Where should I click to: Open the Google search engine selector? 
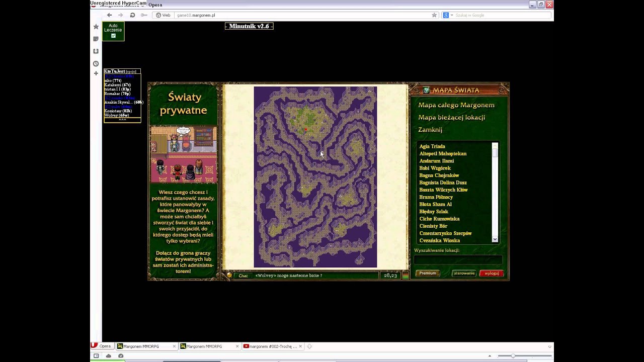pos(447,15)
